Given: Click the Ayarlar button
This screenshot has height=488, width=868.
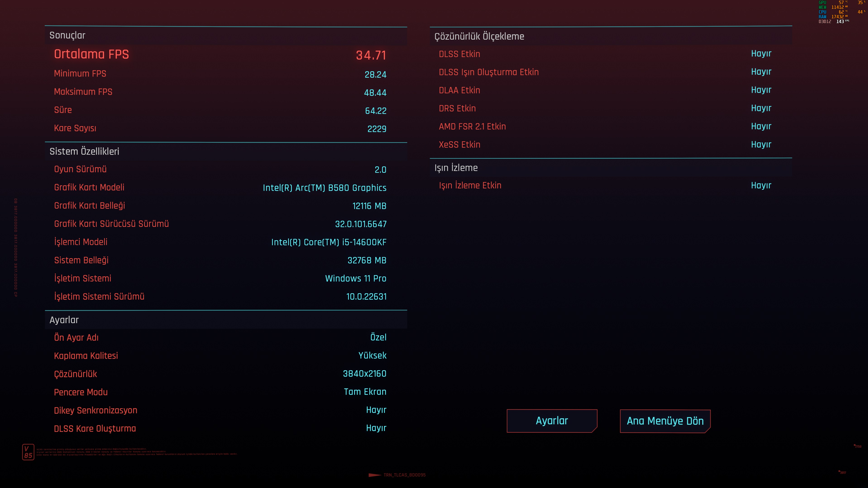Looking at the screenshot, I should [x=552, y=421].
